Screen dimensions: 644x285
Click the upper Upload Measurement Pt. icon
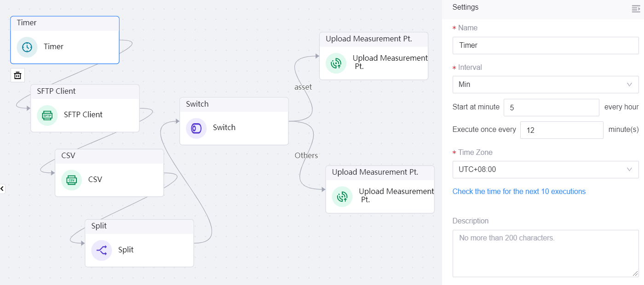tap(336, 63)
